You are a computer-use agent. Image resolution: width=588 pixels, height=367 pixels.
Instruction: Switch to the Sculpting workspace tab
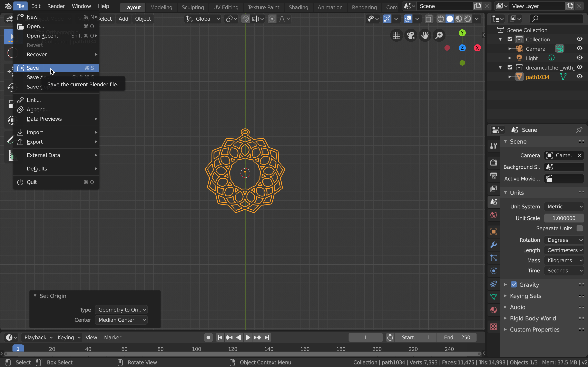pos(193,7)
